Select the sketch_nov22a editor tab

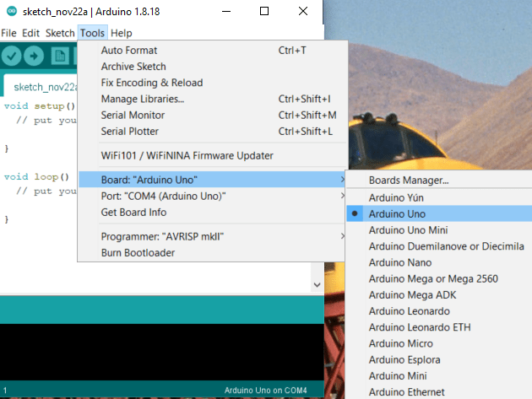coord(42,86)
